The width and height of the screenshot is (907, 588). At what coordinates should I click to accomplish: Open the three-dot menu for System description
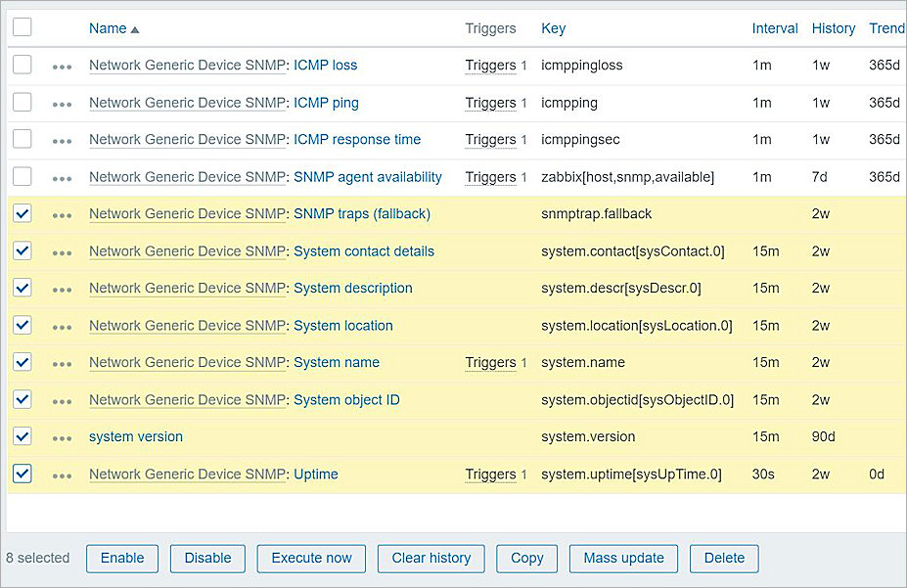click(x=62, y=290)
